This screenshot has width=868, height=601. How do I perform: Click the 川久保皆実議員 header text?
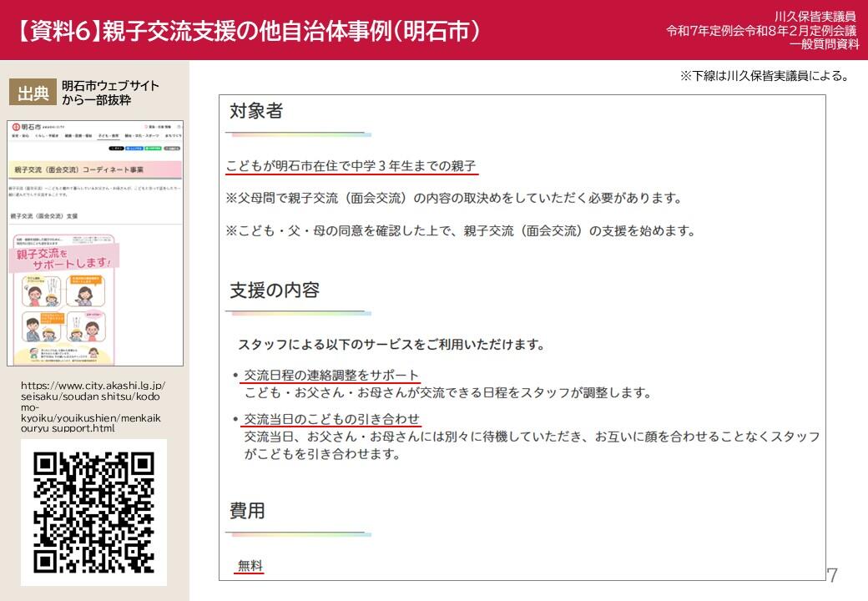click(x=824, y=17)
